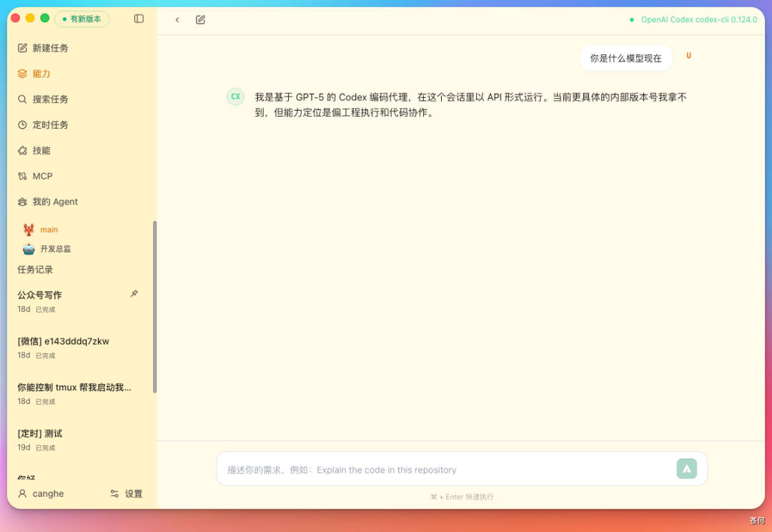772x532 pixels.
Task: Click the 技能 skills icon
Action: [24, 150]
